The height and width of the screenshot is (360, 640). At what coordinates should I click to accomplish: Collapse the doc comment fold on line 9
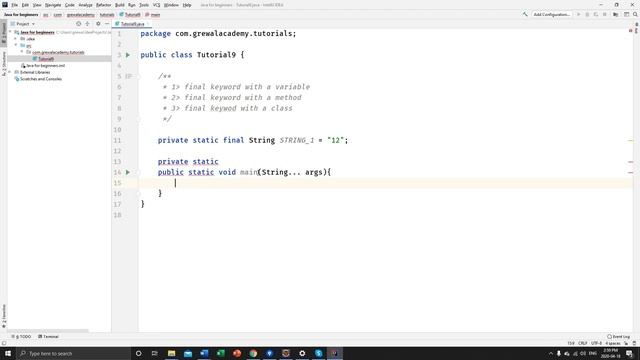tap(138, 119)
